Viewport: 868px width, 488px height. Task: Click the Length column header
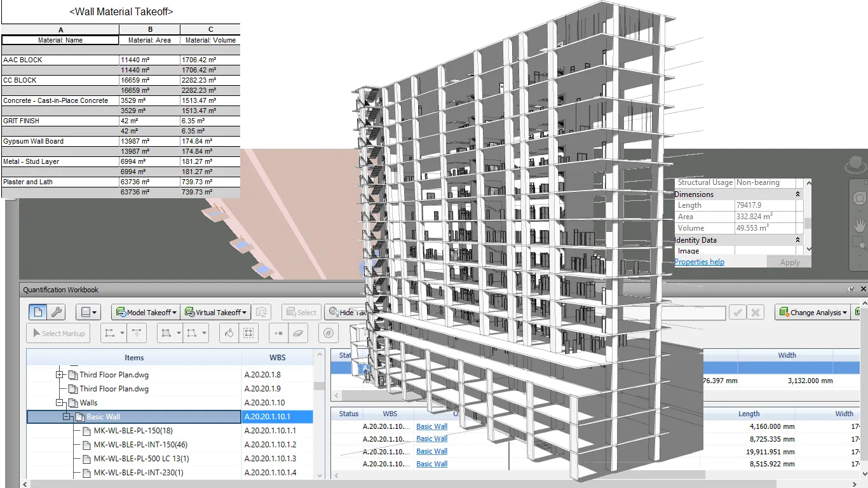point(749,414)
